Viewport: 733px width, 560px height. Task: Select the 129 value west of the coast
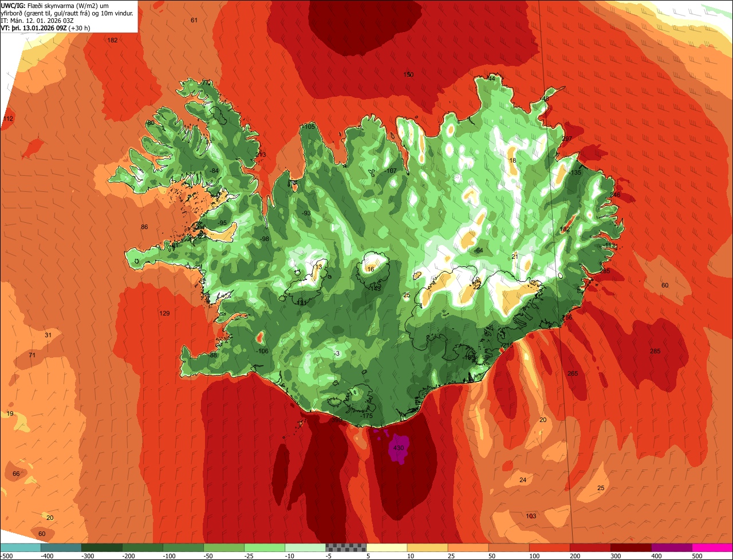point(164,313)
